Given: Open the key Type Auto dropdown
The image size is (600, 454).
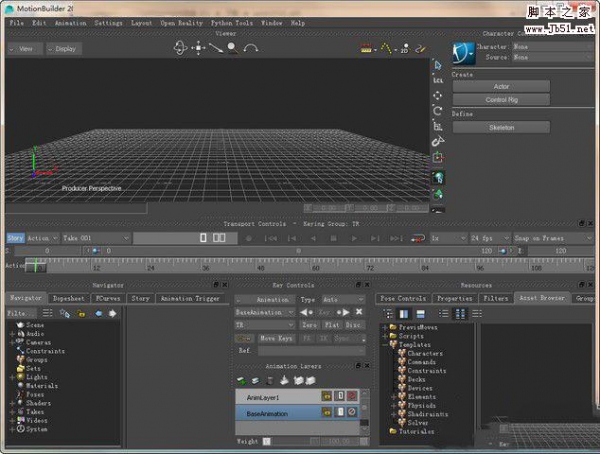Looking at the screenshot, I should point(343,299).
